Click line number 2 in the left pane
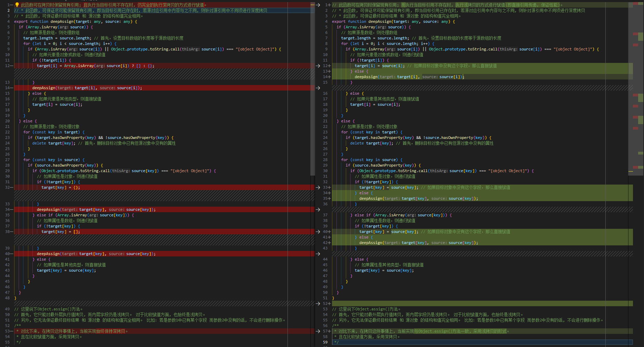Screen dimensions: 644x347 tap(9, 10)
